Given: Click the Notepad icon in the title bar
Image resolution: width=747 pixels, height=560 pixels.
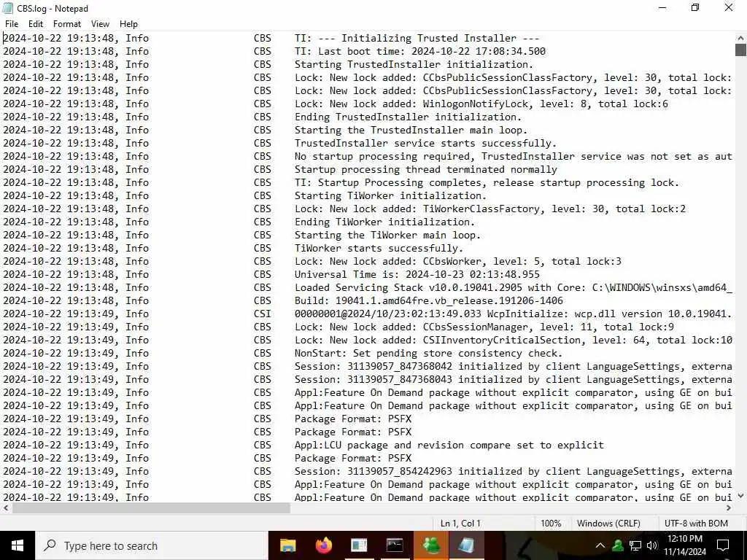Looking at the screenshot, I should 7,8.
